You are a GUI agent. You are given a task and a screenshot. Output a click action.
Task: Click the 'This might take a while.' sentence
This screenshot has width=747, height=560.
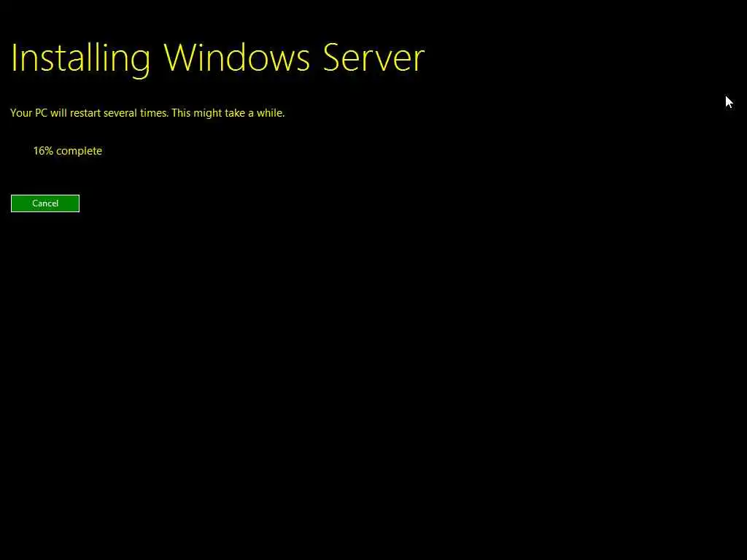pos(228,113)
